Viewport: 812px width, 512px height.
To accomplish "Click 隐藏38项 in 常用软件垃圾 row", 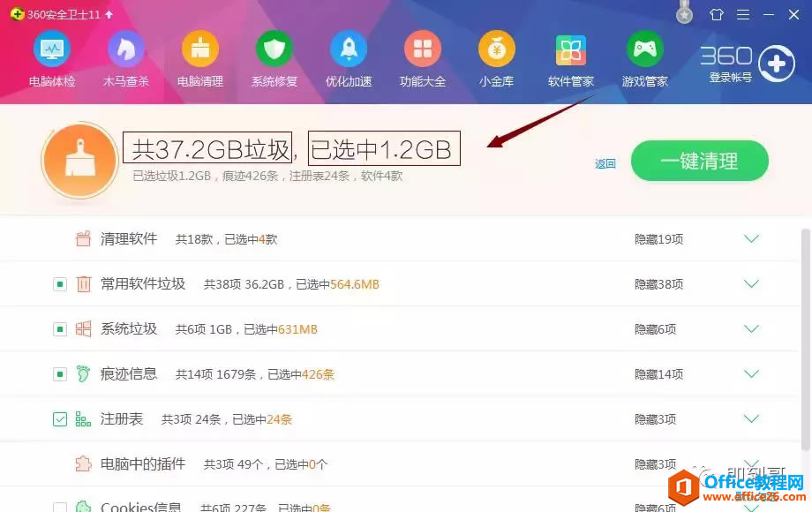I will (658, 284).
